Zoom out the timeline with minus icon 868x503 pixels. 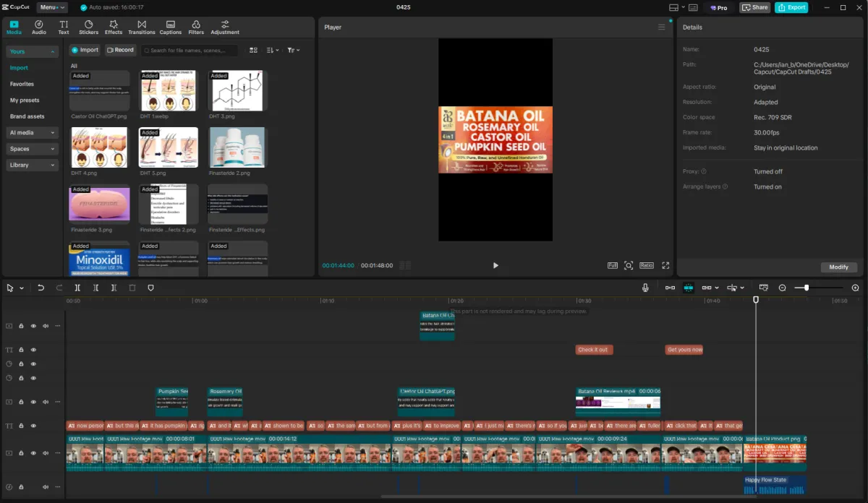782,288
